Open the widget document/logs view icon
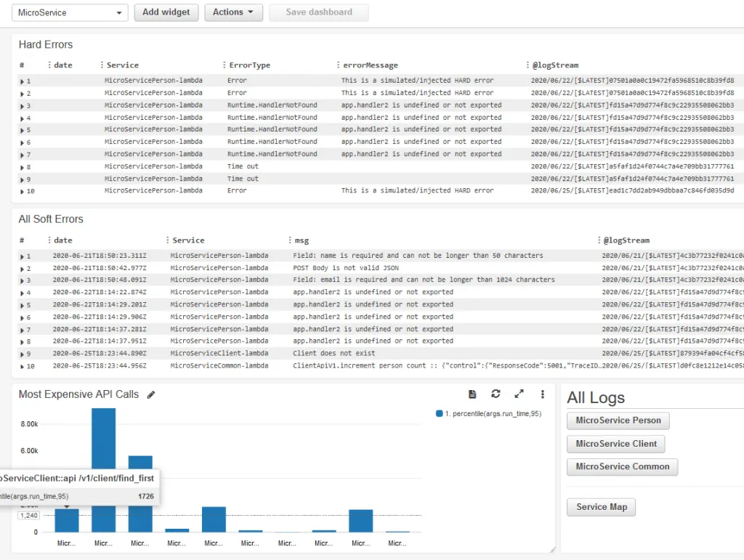This screenshot has width=744, height=560. 472,394
